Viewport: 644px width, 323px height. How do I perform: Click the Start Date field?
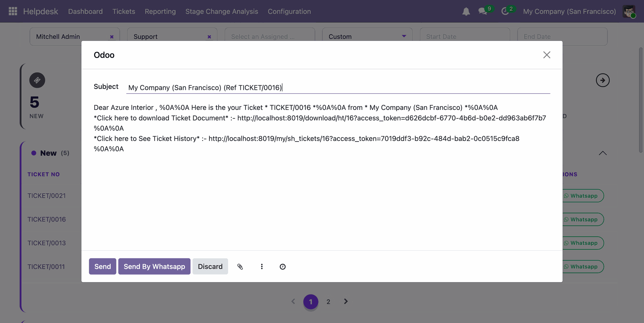465,37
